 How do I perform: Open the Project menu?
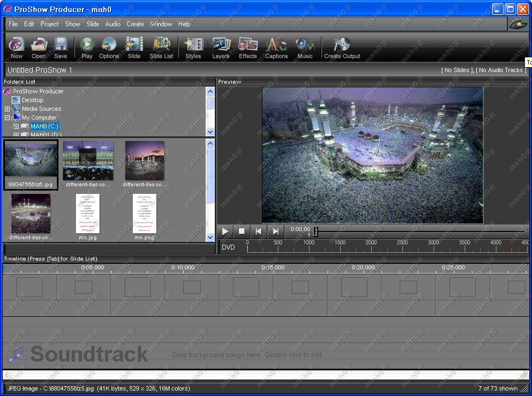point(49,24)
